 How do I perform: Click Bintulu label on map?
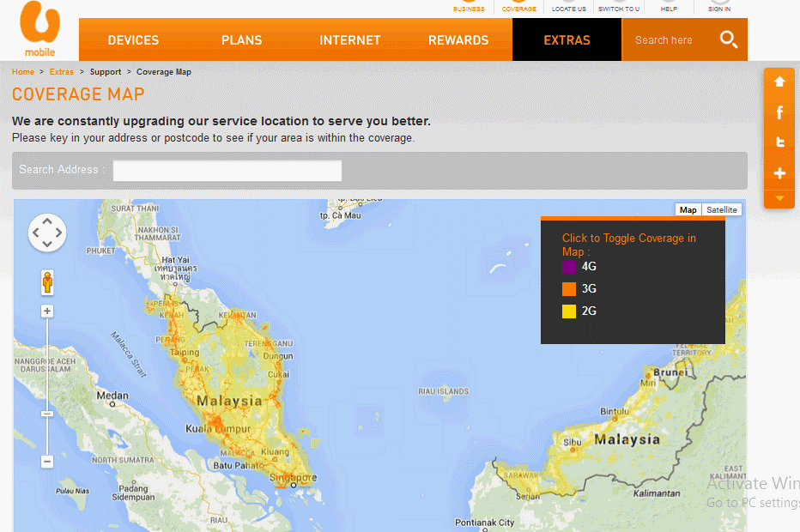click(615, 411)
